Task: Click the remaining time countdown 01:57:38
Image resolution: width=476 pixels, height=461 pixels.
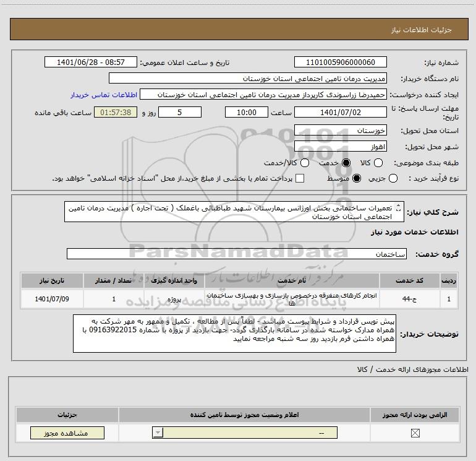Action: pyautogui.click(x=116, y=112)
